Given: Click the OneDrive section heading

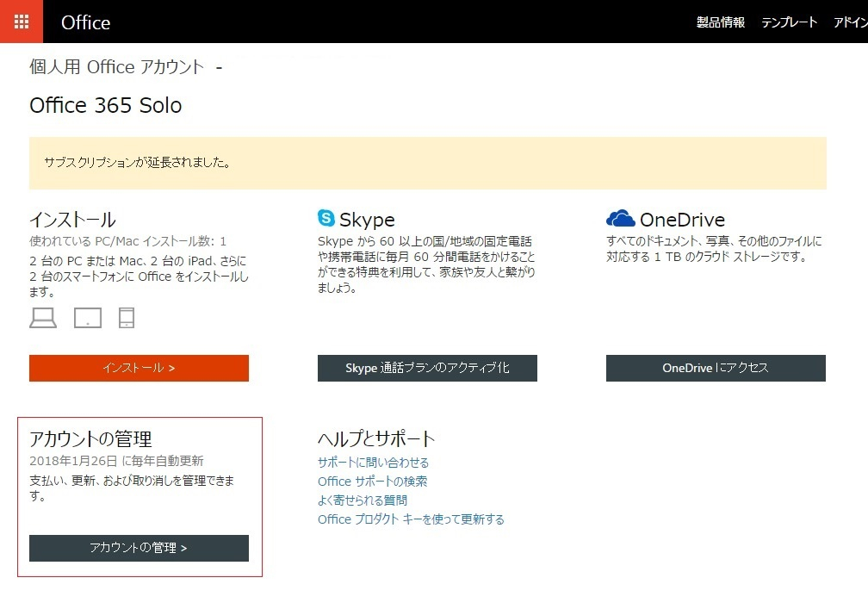Looking at the screenshot, I should pos(683,220).
